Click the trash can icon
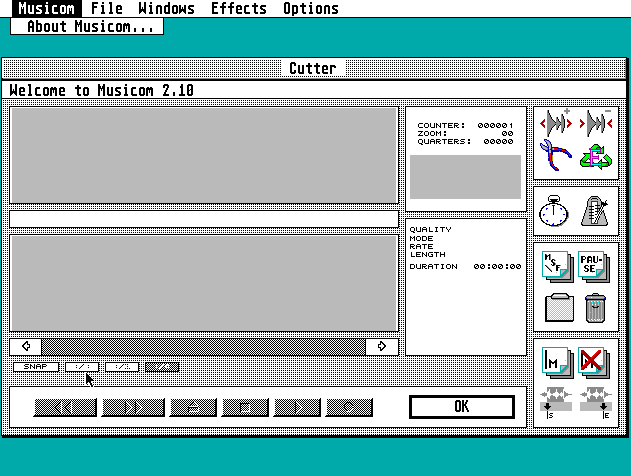Screen dimensions: 631x476 coord(596,308)
